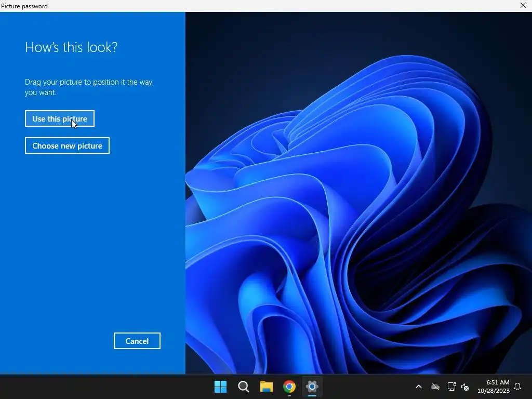
Task: Close the Picture password window
Action: pyautogui.click(x=523, y=5)
